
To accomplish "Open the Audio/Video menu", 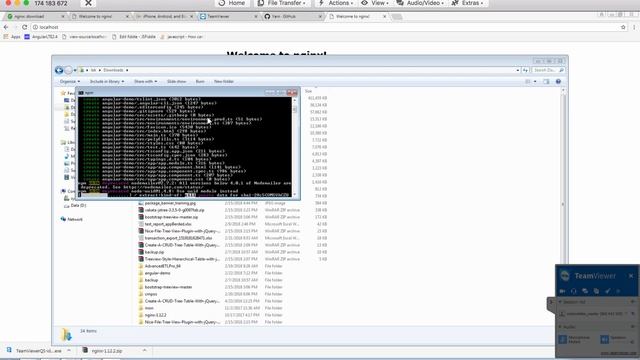I will coord(420,3).
